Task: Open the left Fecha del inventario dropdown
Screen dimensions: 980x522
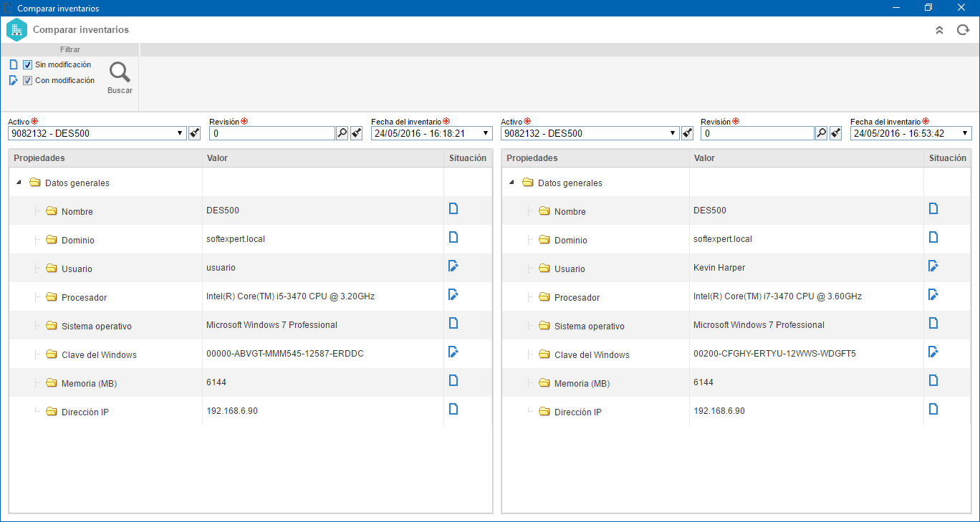Action: (x=486, y=133)
